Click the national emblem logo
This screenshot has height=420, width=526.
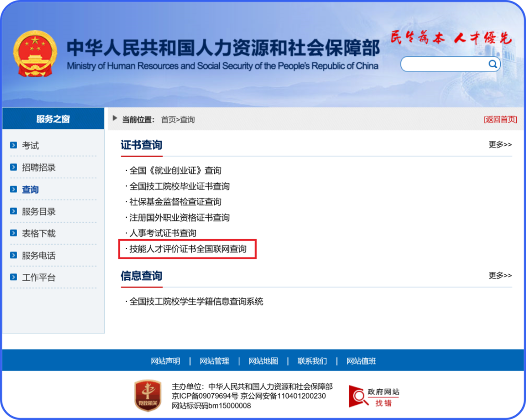[35, 54]
